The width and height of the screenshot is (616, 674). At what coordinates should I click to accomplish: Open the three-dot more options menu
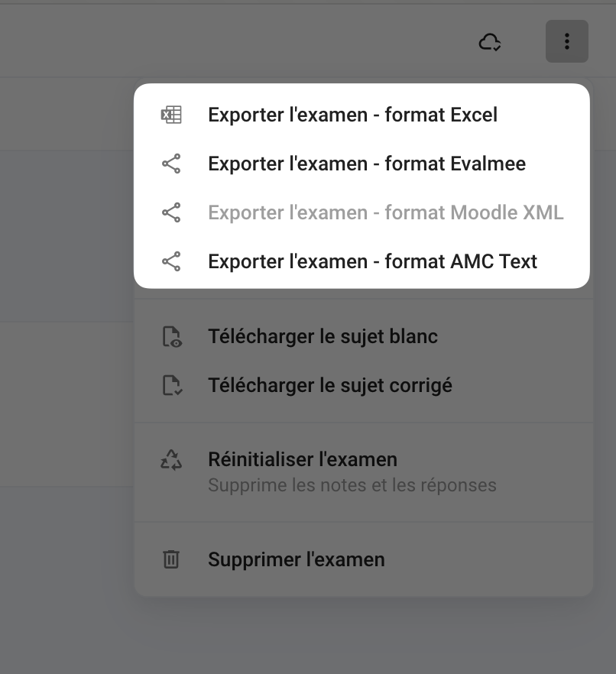(x=566, y=41)
